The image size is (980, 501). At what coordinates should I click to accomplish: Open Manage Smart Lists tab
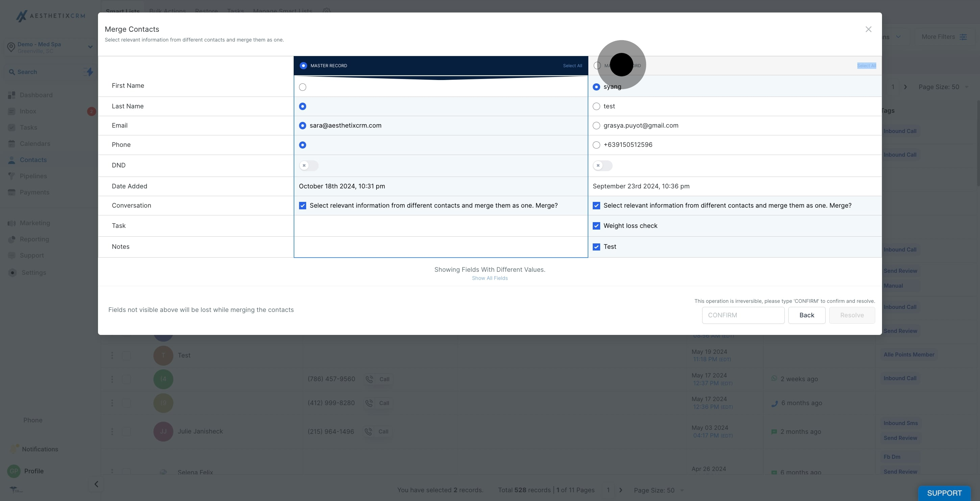click(282, 11)
